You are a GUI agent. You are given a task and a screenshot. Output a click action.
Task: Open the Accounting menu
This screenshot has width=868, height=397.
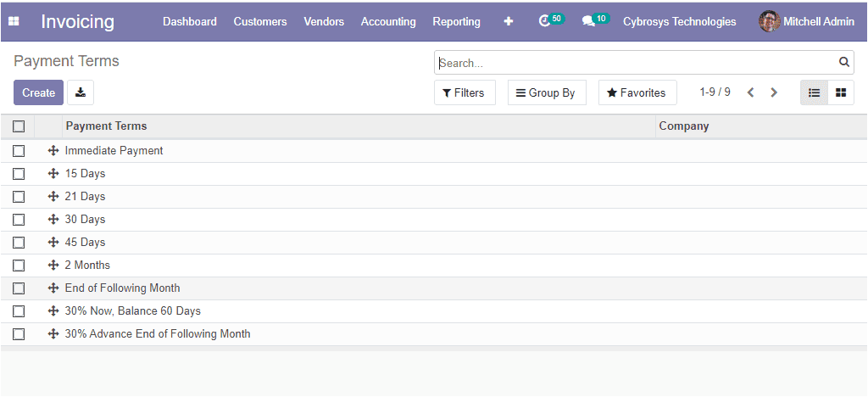pyautogui.click(x=388, y=21)
